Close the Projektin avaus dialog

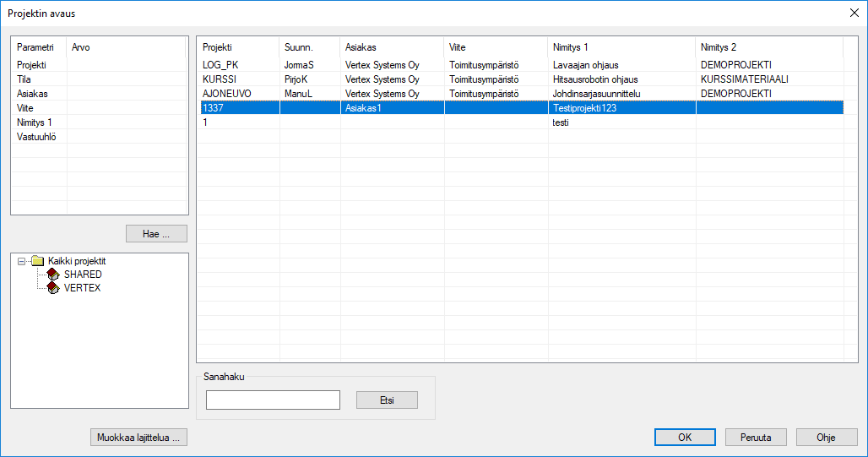853,13
